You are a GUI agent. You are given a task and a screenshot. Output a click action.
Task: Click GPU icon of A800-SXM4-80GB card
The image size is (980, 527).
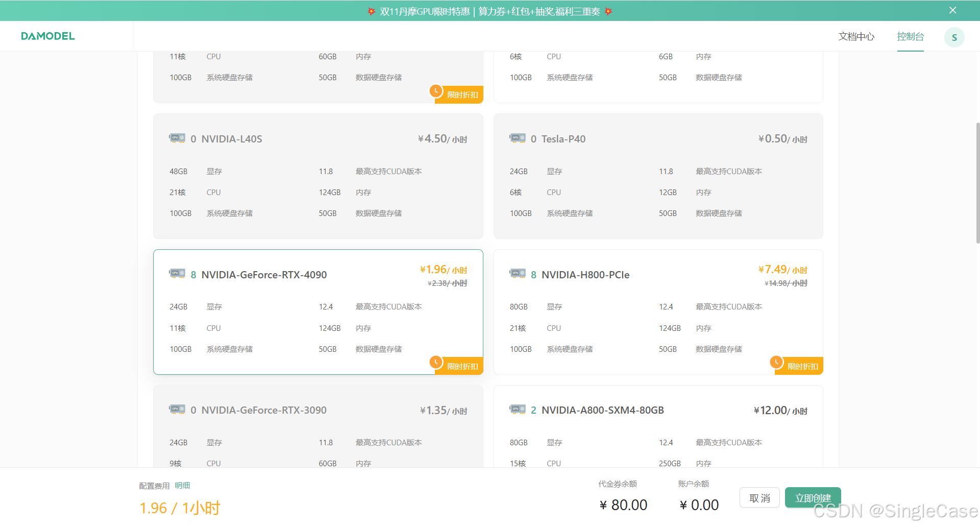[x=517, y=410]
